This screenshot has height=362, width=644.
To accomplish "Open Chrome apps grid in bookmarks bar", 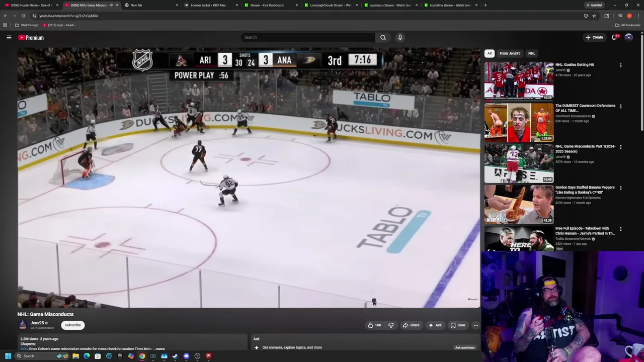I will pos(5,25).
